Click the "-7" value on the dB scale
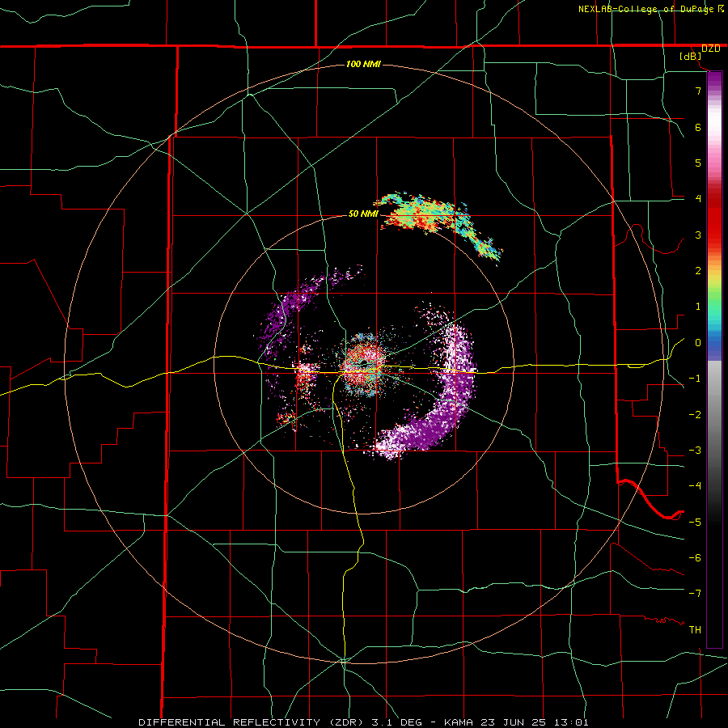Screen dimensions: 728x728 [x=695, y=594]
